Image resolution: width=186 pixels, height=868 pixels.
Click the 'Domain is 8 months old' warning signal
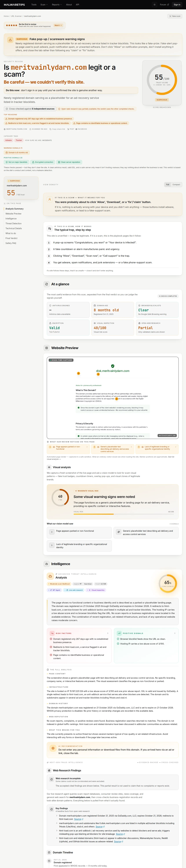[17, 153]
